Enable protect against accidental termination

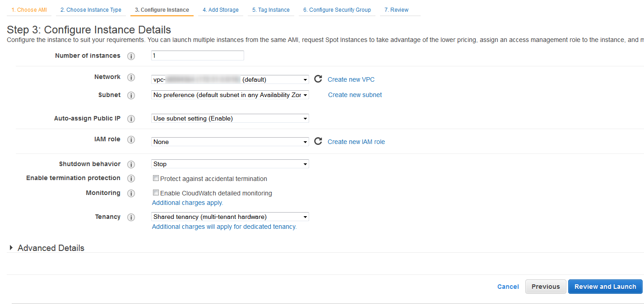[156, 178]
